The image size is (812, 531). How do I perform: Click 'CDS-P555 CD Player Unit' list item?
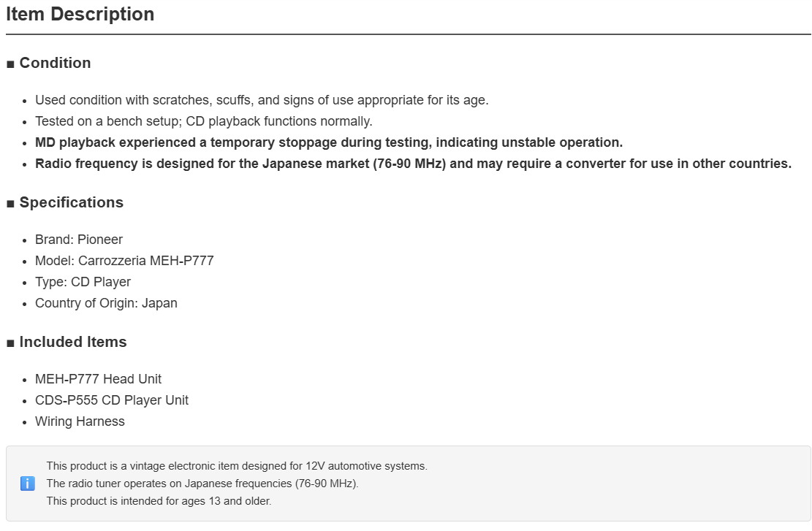click(112, 400)
